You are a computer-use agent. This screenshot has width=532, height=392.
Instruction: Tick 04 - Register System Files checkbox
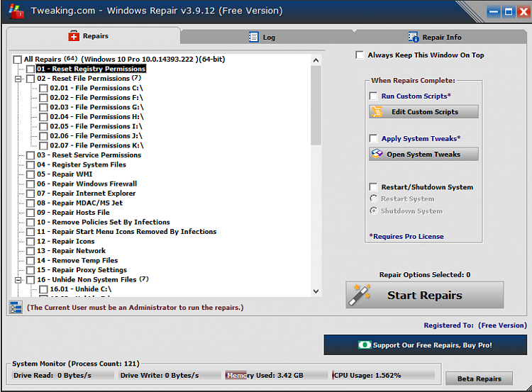[31, 164]
